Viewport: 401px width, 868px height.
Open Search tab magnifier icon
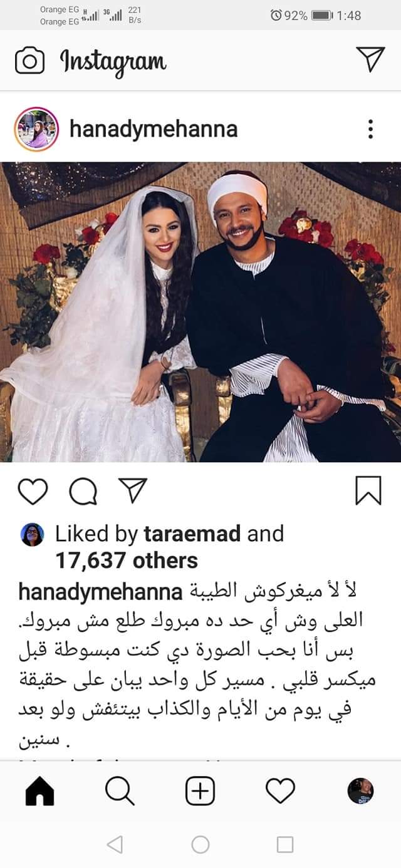pos(119,792)
